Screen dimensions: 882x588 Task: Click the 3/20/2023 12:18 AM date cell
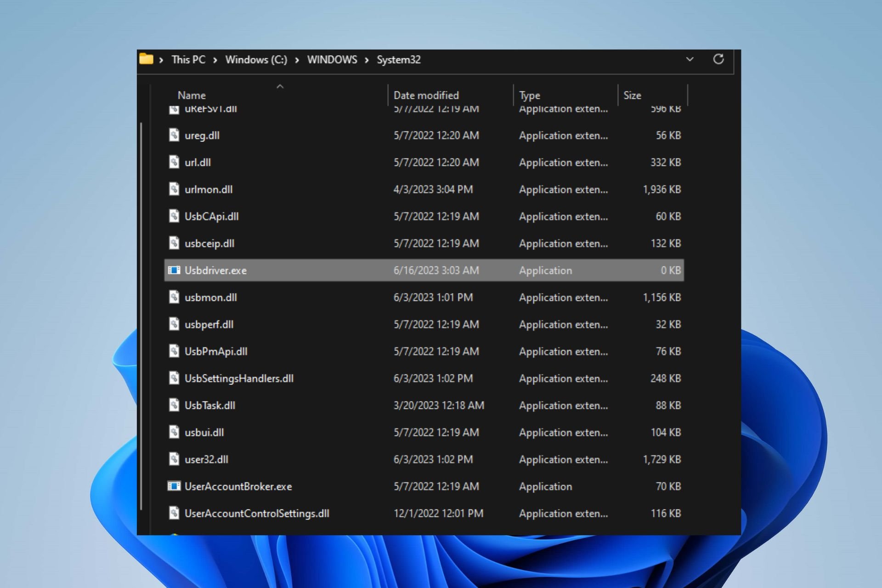click(439, 405)
